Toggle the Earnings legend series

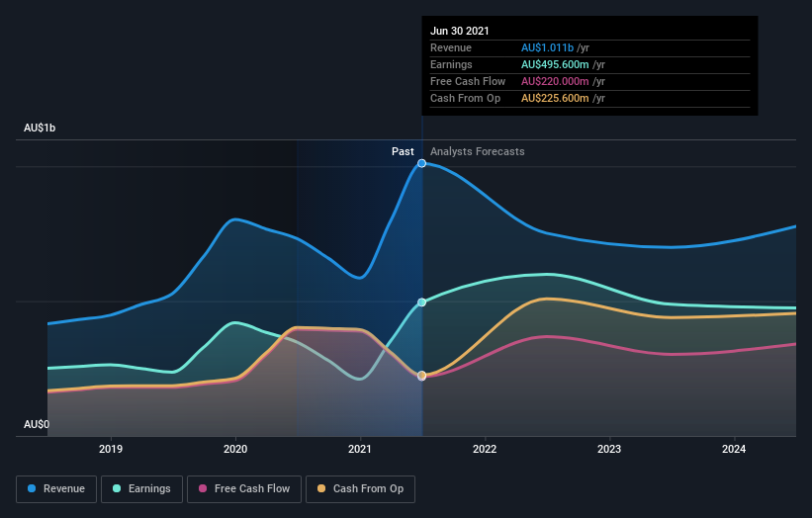tap(141, 489)
